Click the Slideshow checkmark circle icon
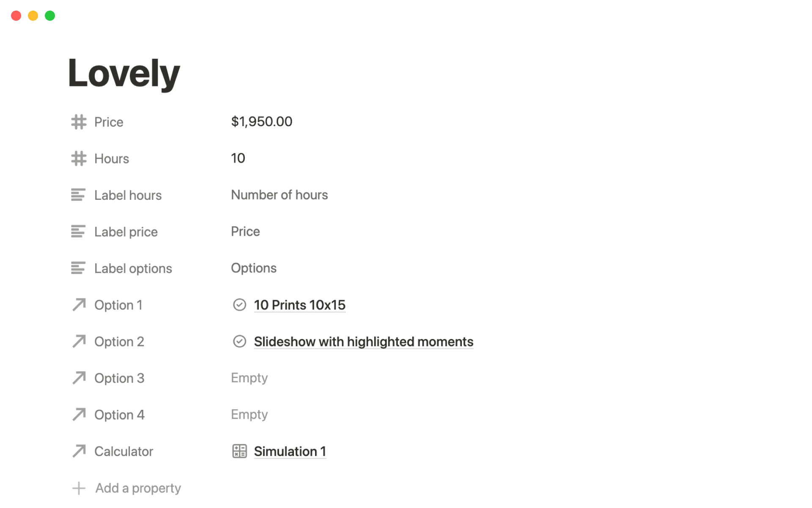Viewport: 812px width, 508px height. [x=239, y=342]
